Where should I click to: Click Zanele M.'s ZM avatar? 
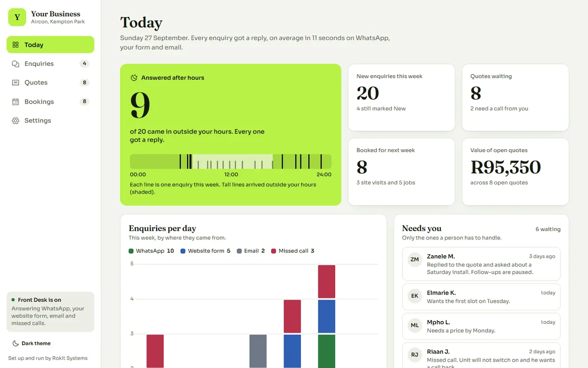[415, 260]
